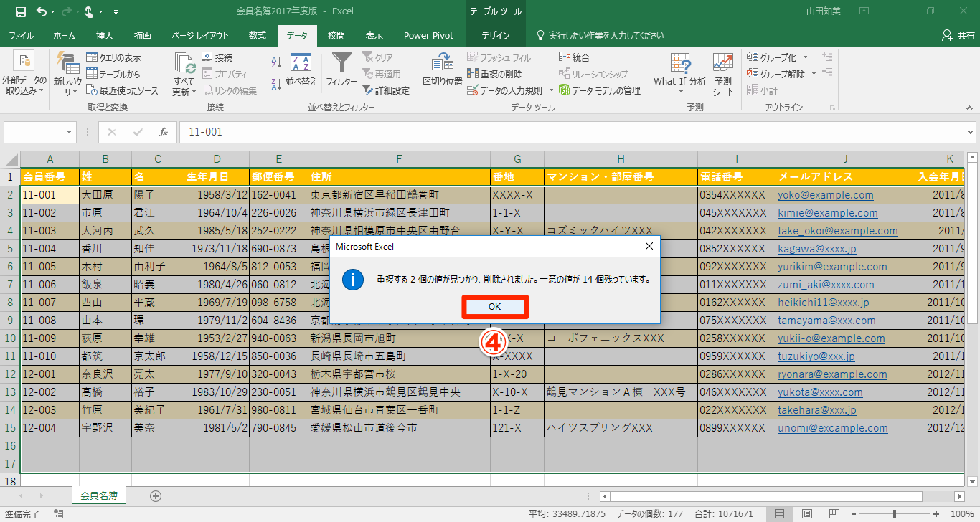The height and width of the screenshot is (522, 980).
Task: Select column F header
Action: (399, 158)
